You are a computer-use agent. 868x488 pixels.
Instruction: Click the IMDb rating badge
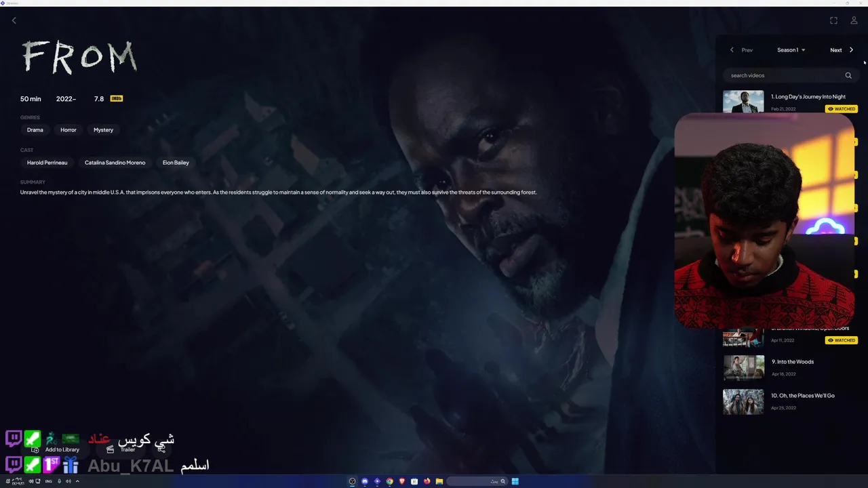117,98
